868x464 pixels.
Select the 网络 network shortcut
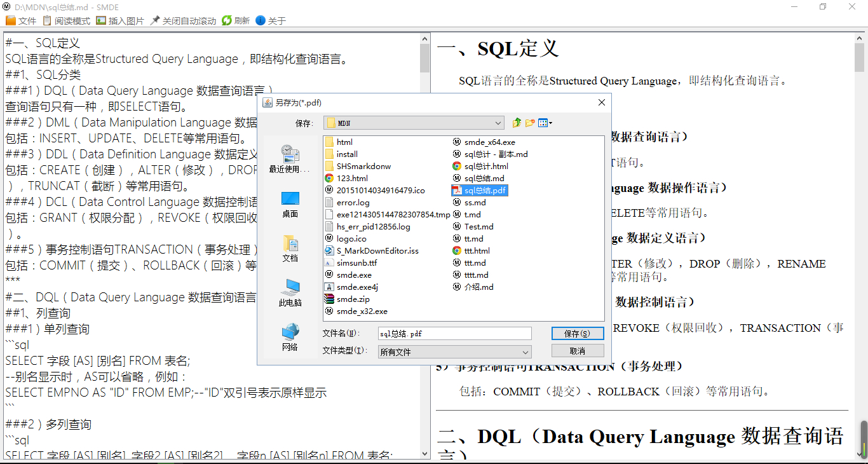tap(290, 338)
